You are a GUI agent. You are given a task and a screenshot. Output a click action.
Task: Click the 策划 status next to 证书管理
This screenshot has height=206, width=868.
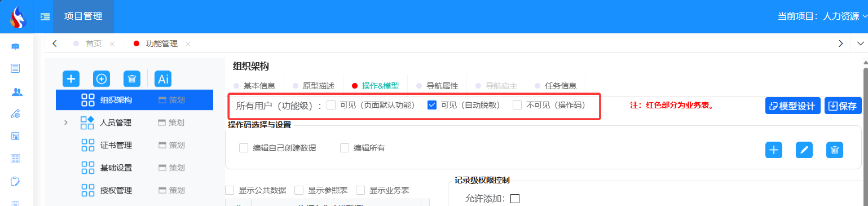point(171,146)
